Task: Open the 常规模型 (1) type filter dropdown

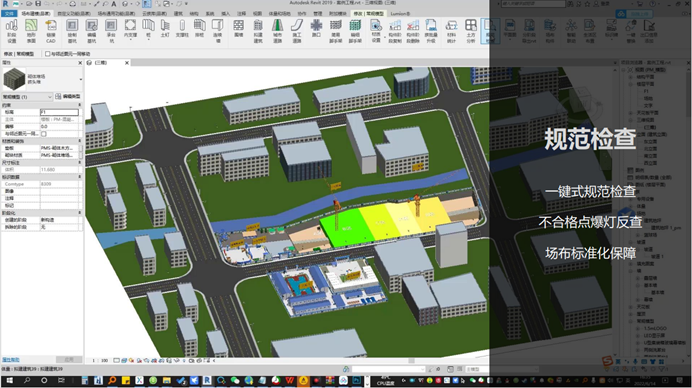Action: pyautogui.click(x=27, y=97)
